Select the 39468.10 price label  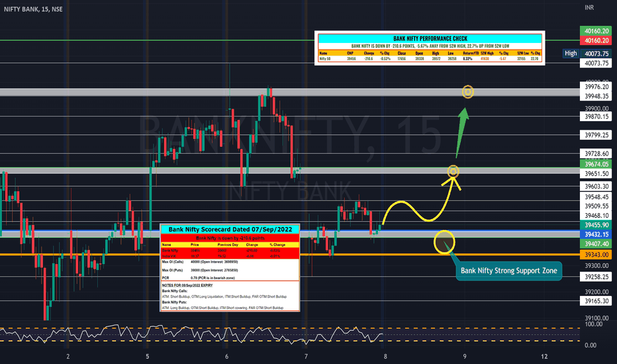pyautogui.click(x=596, y=215)
